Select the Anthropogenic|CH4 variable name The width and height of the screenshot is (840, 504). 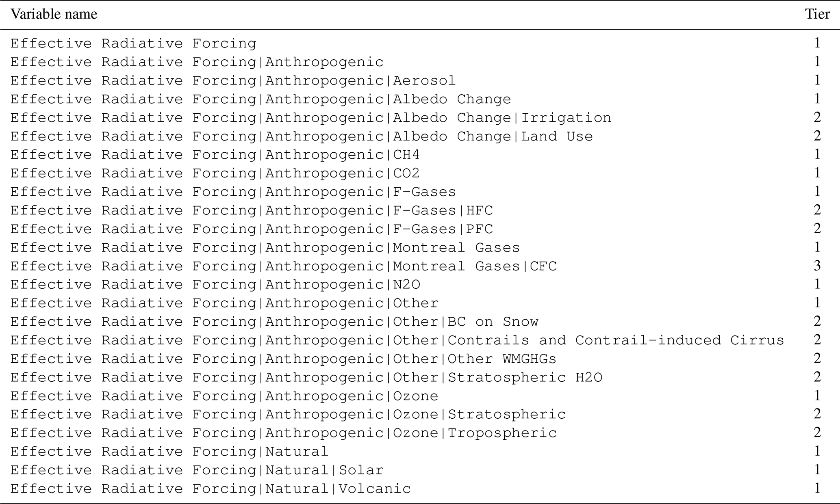pos(215,155)
